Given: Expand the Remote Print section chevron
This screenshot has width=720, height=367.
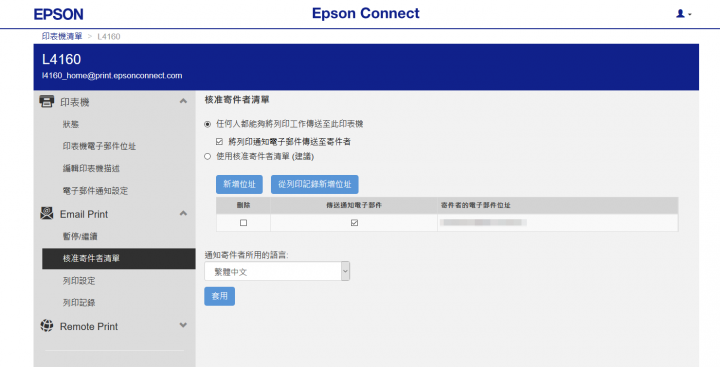Looking at the screenshot, I should tap(183, 325).
